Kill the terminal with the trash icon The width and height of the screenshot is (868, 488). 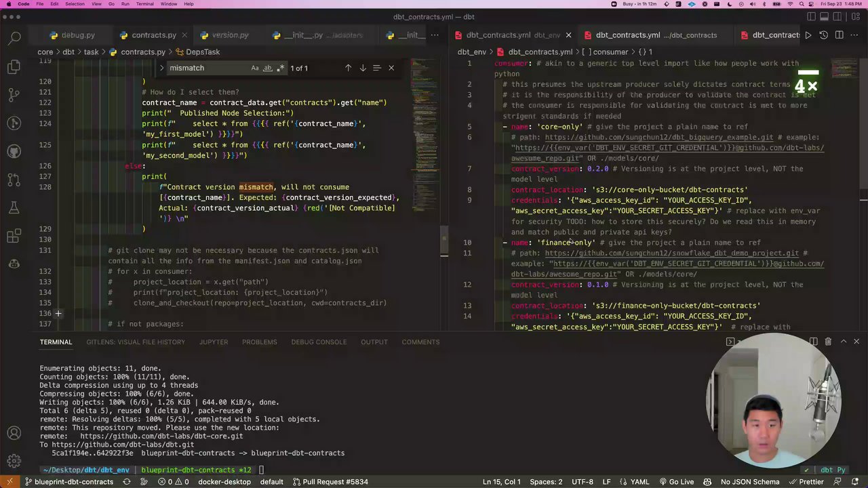(x=828, y=342)
